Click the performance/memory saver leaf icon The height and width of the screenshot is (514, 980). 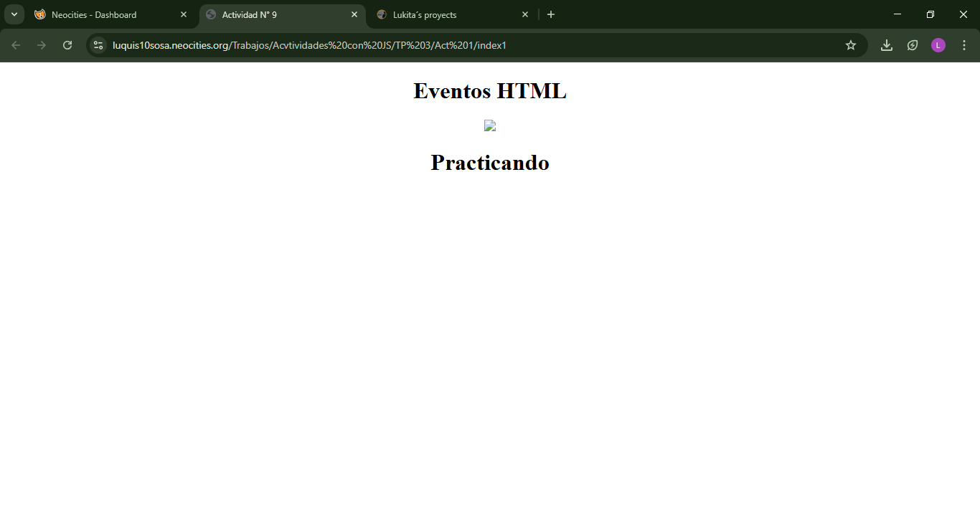(912, 44)
